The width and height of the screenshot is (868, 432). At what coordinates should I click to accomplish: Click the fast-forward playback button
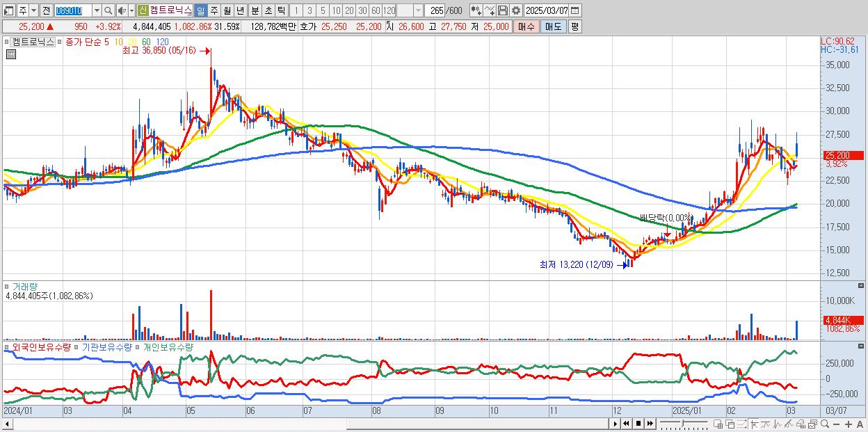coord(650,423)
